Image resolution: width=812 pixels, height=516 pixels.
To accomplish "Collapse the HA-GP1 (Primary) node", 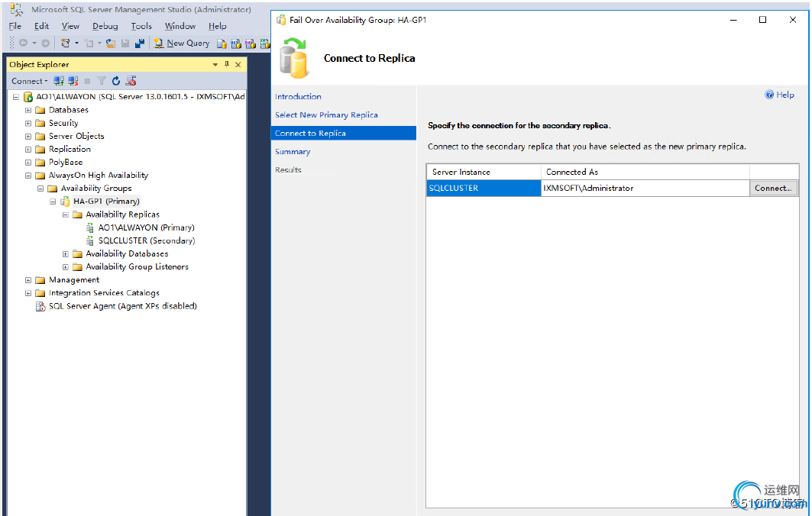I will pyautogui.click(x=53, y=202).
